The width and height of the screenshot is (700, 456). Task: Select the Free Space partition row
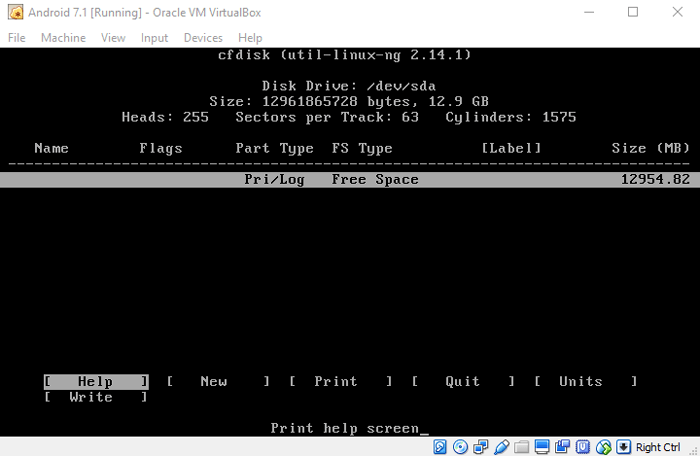350,180
